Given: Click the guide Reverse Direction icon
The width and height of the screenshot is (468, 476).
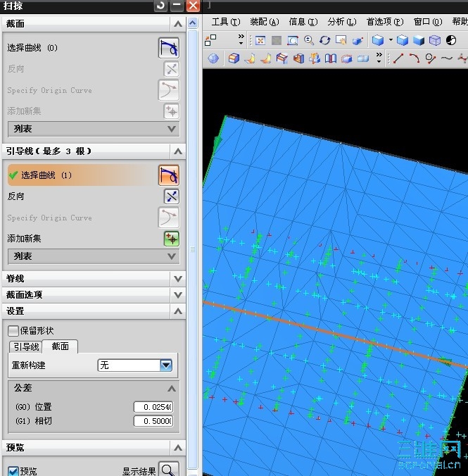Looking at the screenshot, I should [x=172, y=196].
